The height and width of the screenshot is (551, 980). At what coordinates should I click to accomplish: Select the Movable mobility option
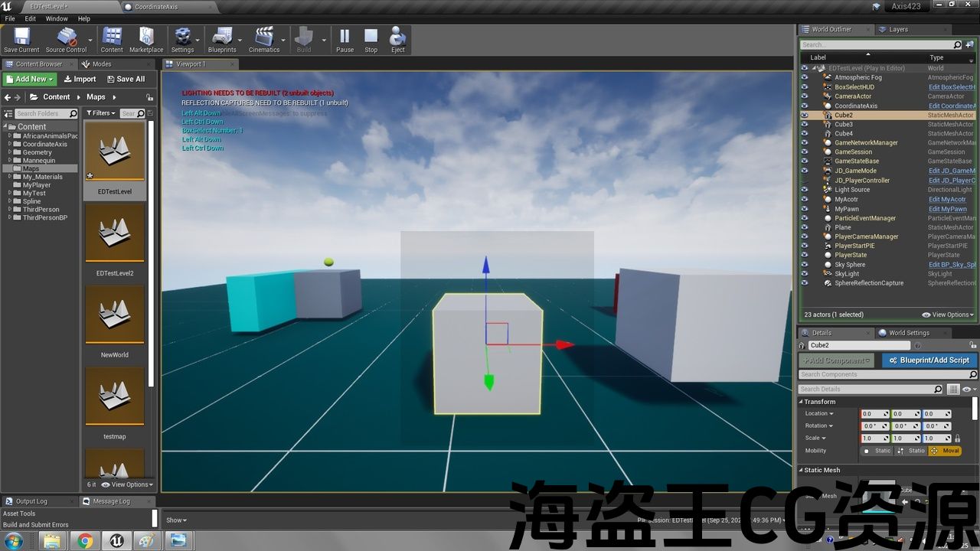point(945,451)
